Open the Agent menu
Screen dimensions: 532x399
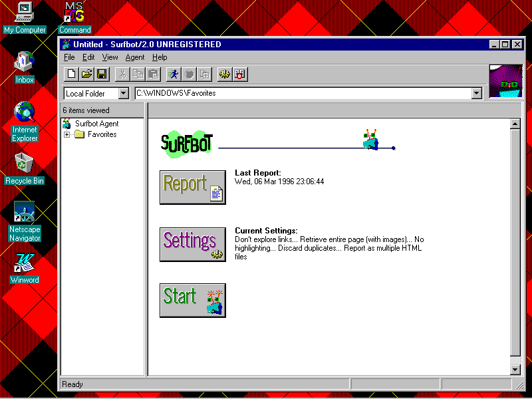(x=134, y=57)
